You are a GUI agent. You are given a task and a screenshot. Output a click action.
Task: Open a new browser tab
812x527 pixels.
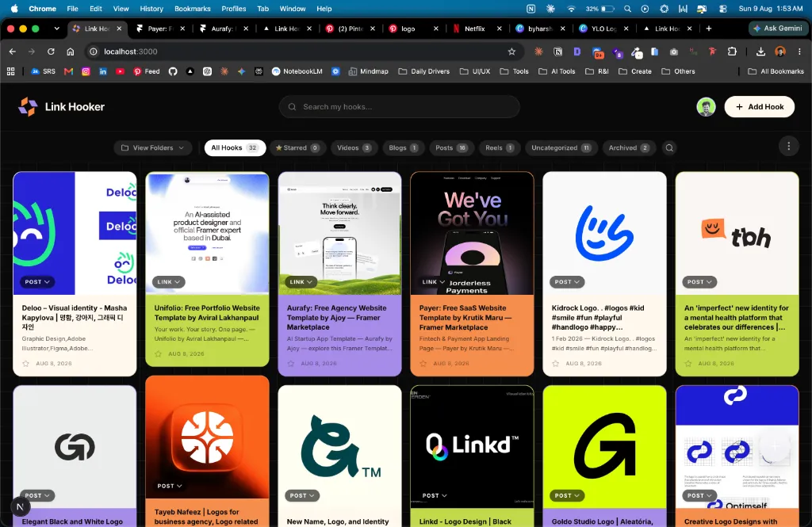(708, 29)
